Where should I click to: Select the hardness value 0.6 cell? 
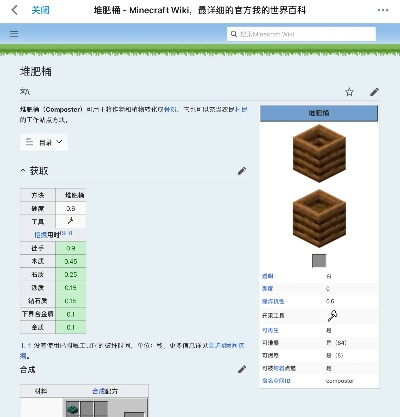pyautogui.click(x=71, y=208)
